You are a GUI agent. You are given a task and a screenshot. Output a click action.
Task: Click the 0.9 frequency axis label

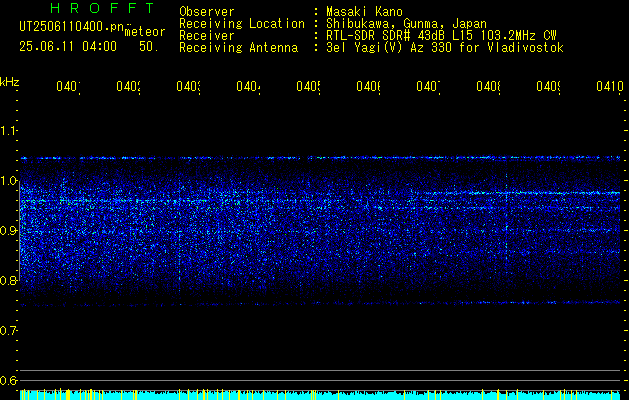coord(9,231)
